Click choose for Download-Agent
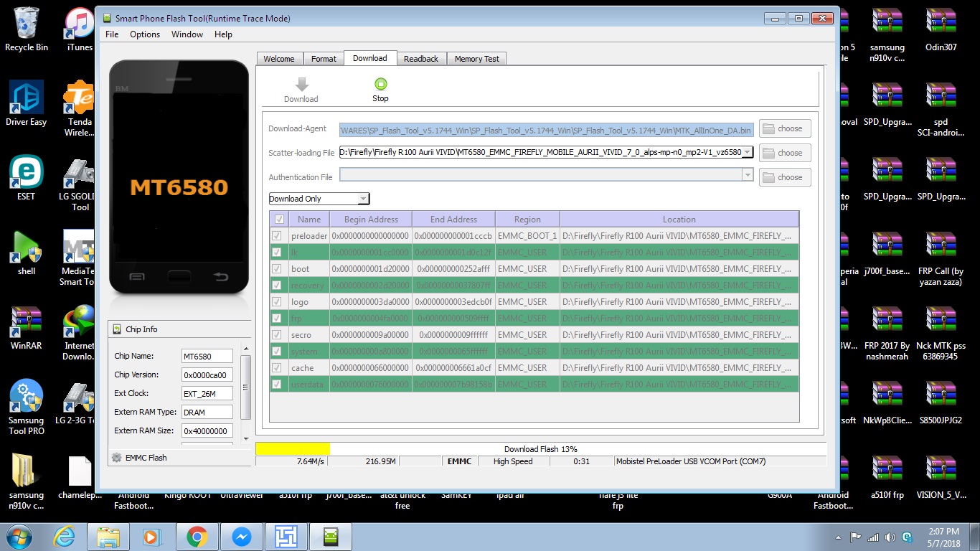Viewport: 980px width, 551px height. click(x=785, y=128)
